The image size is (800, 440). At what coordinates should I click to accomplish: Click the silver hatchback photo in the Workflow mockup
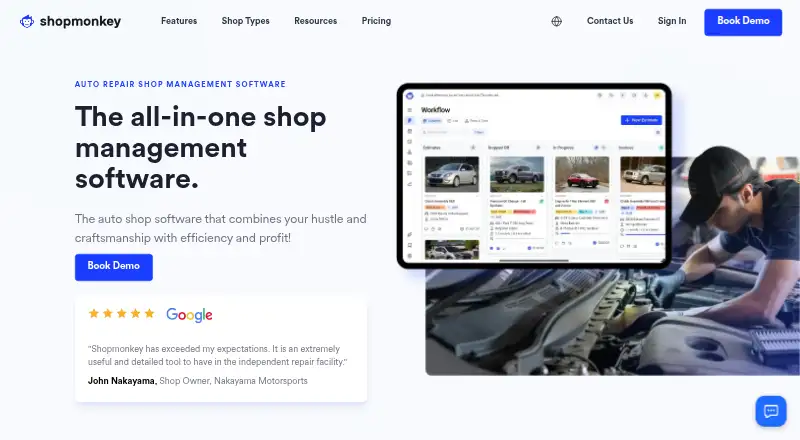(x=452, y=174)
